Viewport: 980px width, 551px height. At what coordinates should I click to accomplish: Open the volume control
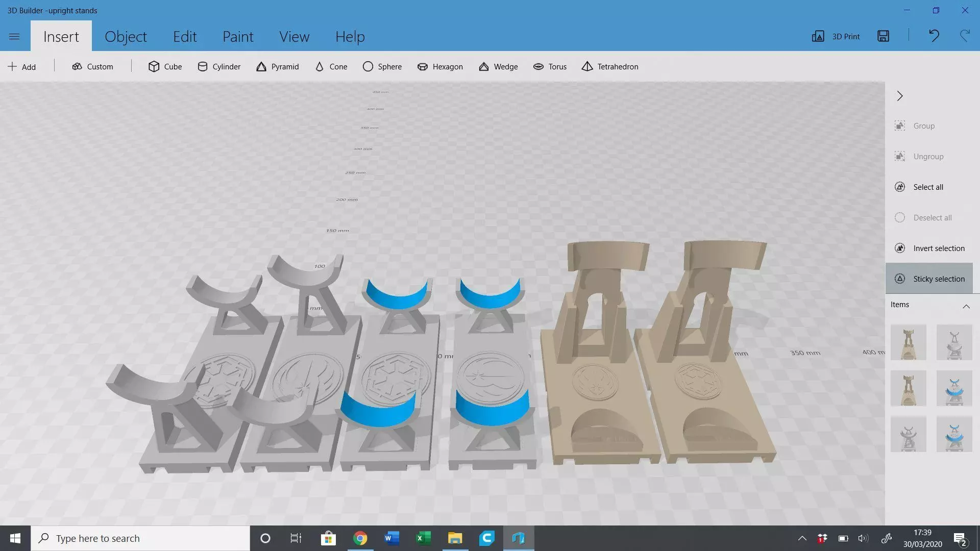pyautogui.click(x=863, y=538)
